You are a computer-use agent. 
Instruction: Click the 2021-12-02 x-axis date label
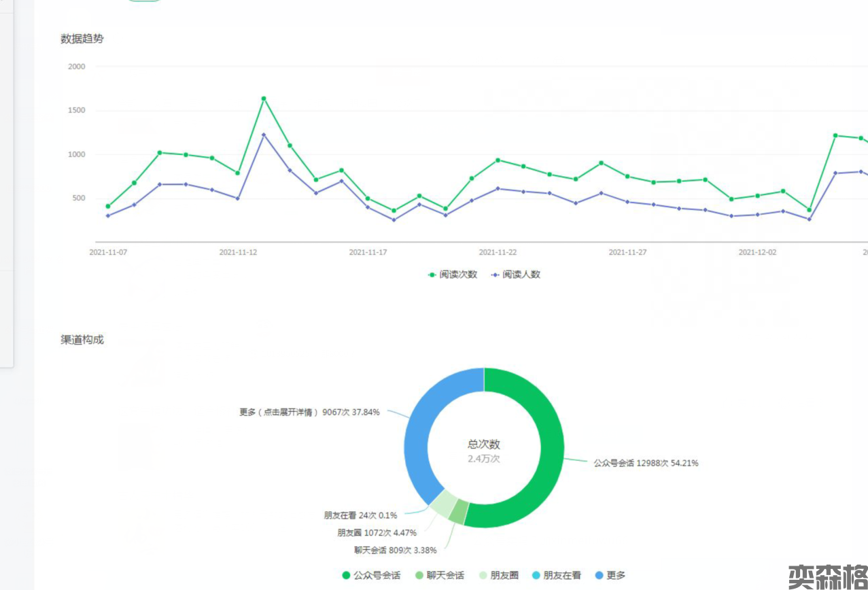click(x=757, y=252)
